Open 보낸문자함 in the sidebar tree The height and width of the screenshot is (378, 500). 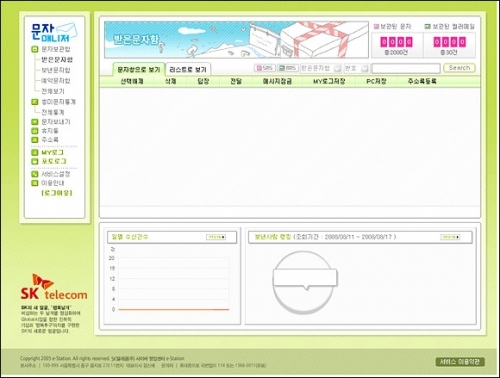pos(56,70)
